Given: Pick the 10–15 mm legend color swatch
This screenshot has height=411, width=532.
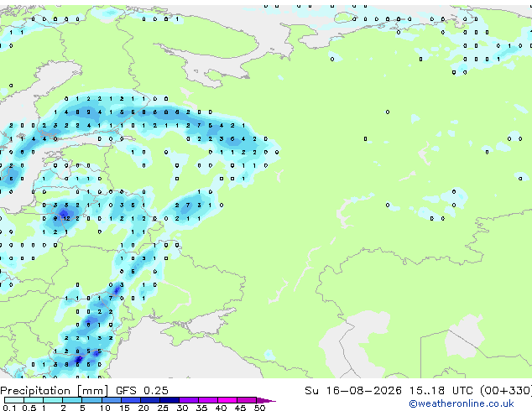Looking at the screenshot, I should [111, 400].
